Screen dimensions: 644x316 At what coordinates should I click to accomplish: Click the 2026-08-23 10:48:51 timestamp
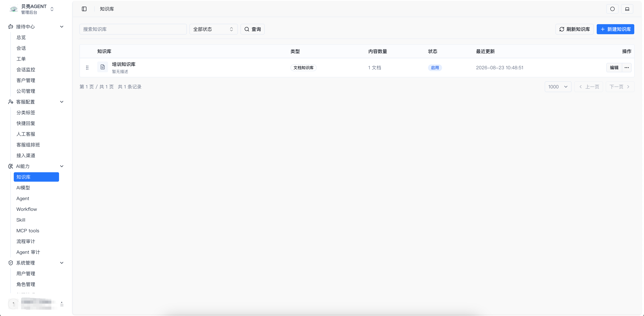(499, 68)
